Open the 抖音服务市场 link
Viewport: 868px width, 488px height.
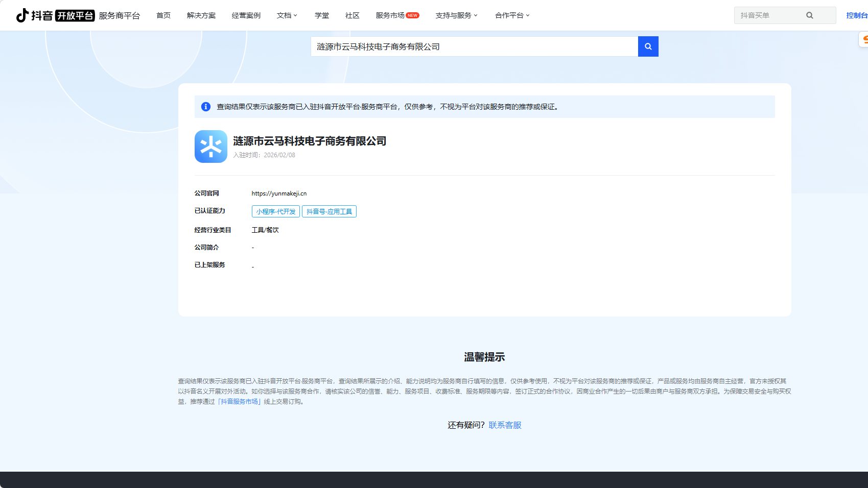tap(240, 402)
